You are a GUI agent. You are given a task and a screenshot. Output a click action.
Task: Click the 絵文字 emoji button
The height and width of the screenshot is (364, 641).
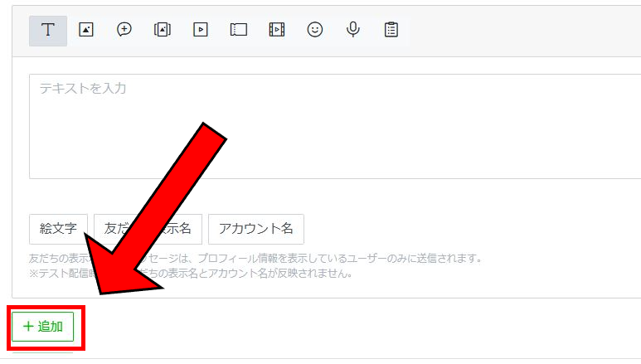click(x=58, y=229)
